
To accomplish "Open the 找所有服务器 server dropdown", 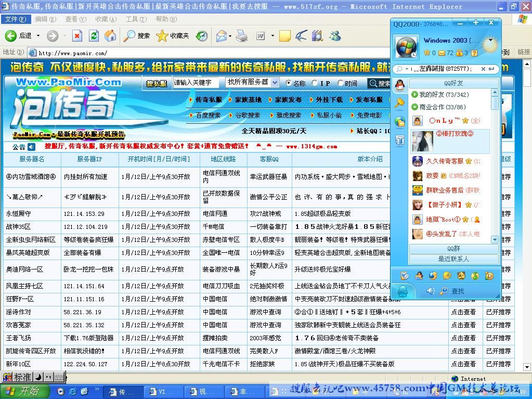I will [x=274, y=82].
